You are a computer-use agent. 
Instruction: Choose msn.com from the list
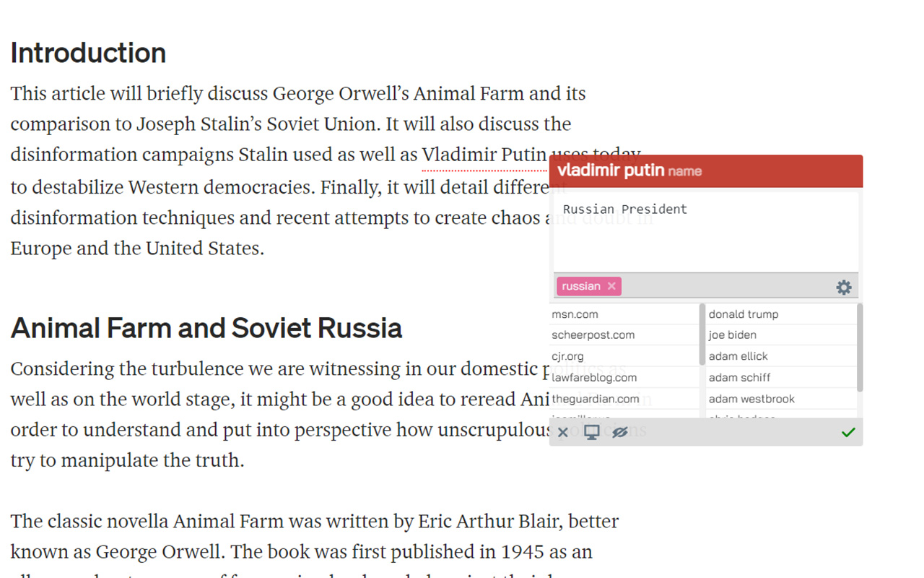(624, 314)
